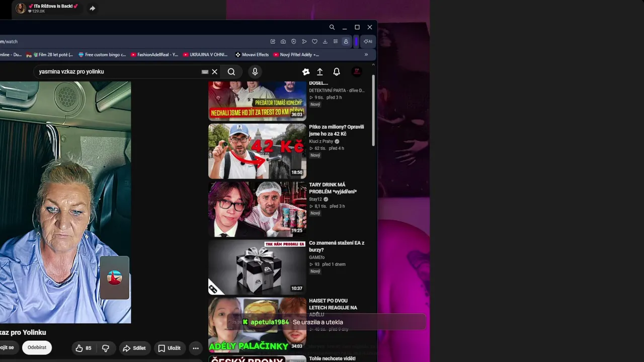Open the browser AI assistant button

368,42
